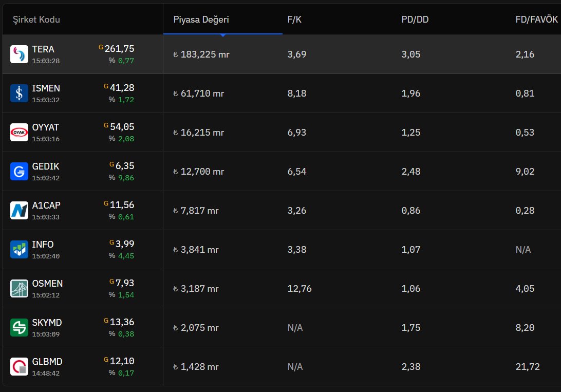Click the ISMEN company logo icon
This screenshot has width=561, height=392.
click(x=19, y=93)
